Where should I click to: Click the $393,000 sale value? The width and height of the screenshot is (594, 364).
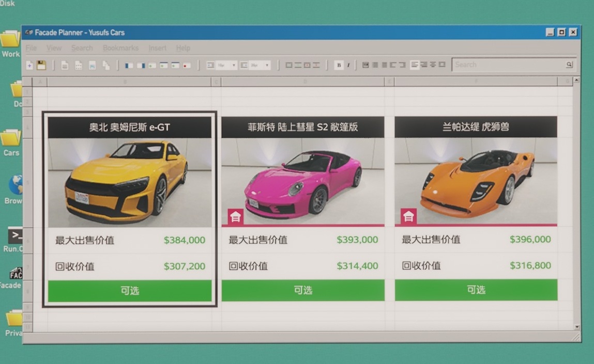click(357, 240)
